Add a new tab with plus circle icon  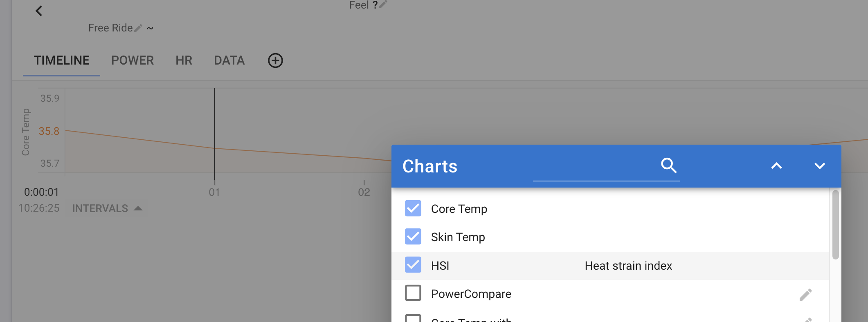(x=275, y=60)
